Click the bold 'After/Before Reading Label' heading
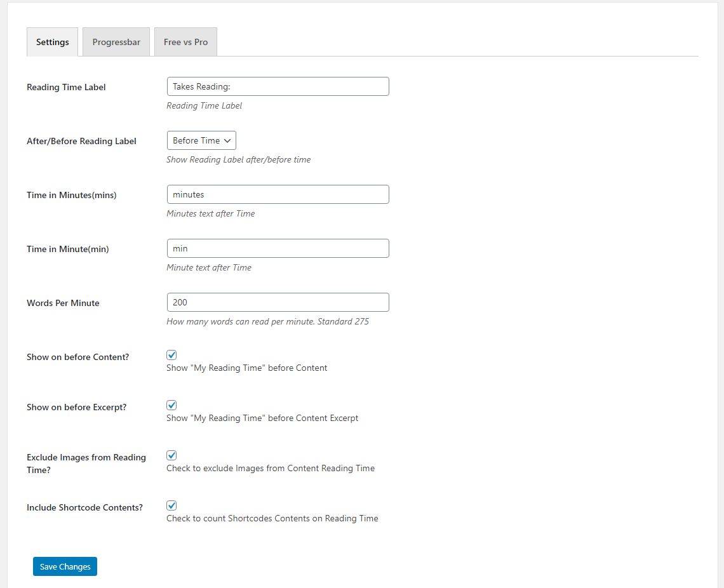724x588 pixels. 81,141
